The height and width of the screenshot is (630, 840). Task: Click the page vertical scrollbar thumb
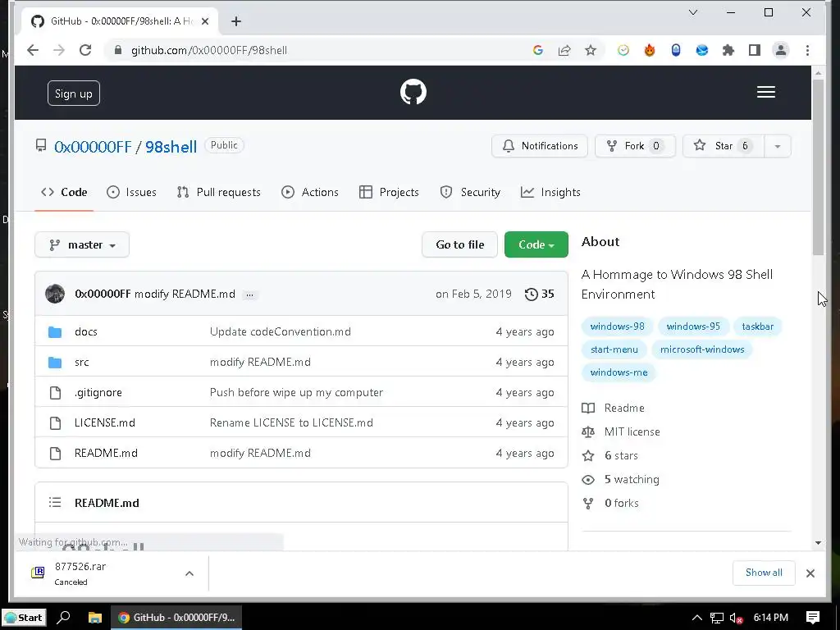[x=818, y=167]
